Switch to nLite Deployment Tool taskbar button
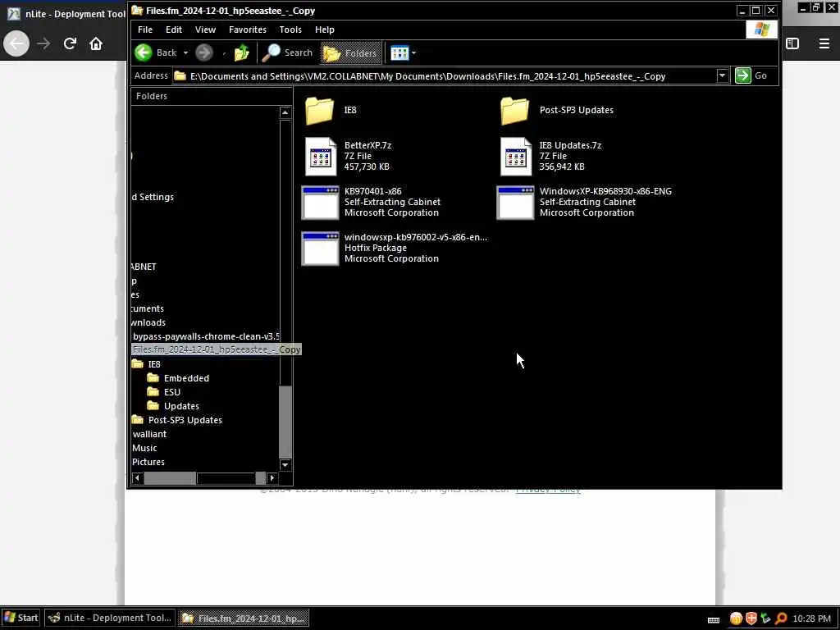The width and height of the screenshot is (840, 630). 110,618
